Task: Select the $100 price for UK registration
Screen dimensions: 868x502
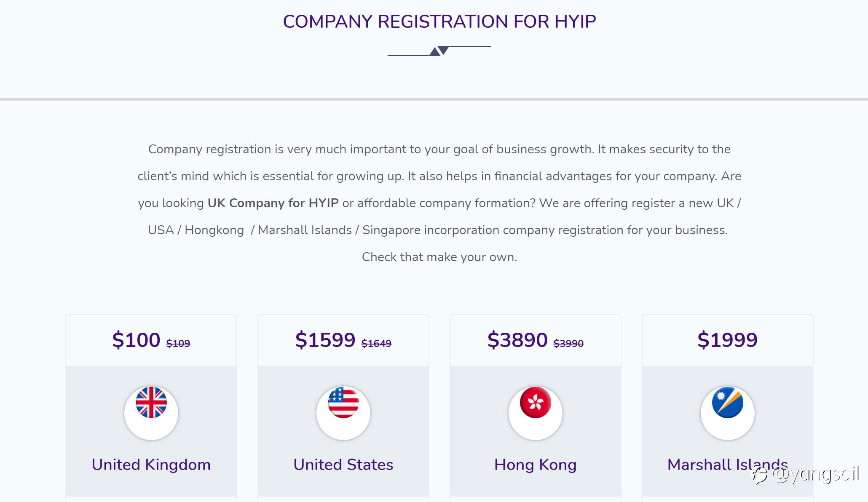Action: [x=136, y=340]
